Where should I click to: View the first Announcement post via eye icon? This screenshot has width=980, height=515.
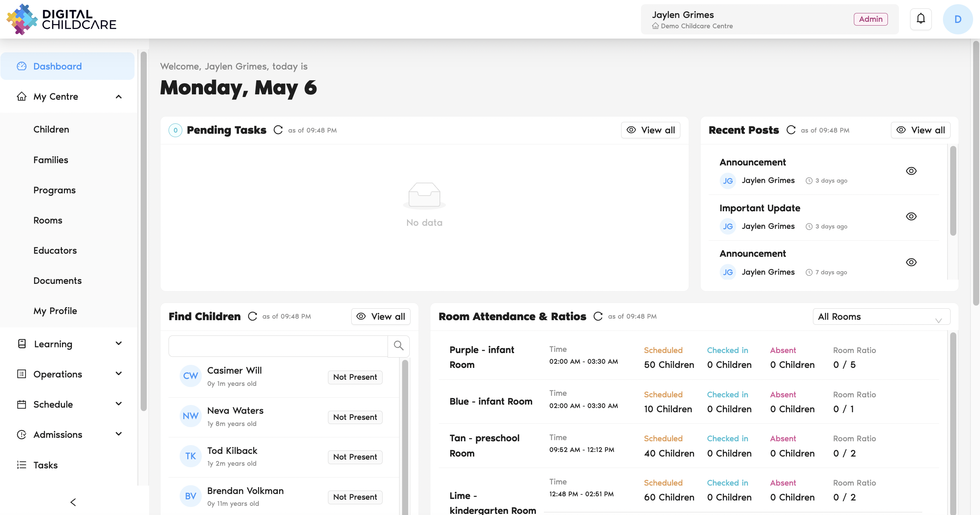coord(911,171)
